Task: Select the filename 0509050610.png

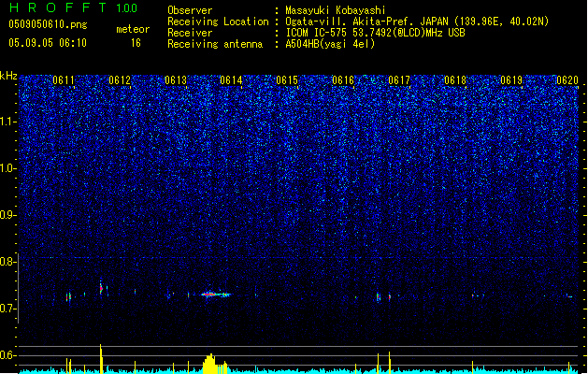Action: pyautogui.click(x=48, y=24)
